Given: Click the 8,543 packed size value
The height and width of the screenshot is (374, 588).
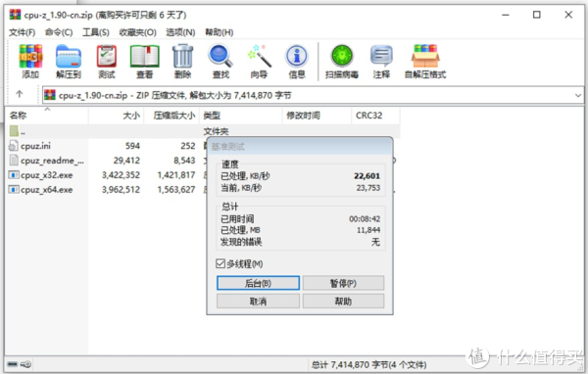Looking at the screenshot, I should pos(184,161).
